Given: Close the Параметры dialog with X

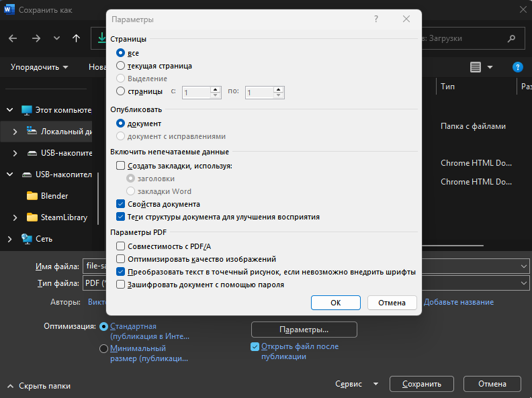Looking at the screenshot, I should point(406,19).
